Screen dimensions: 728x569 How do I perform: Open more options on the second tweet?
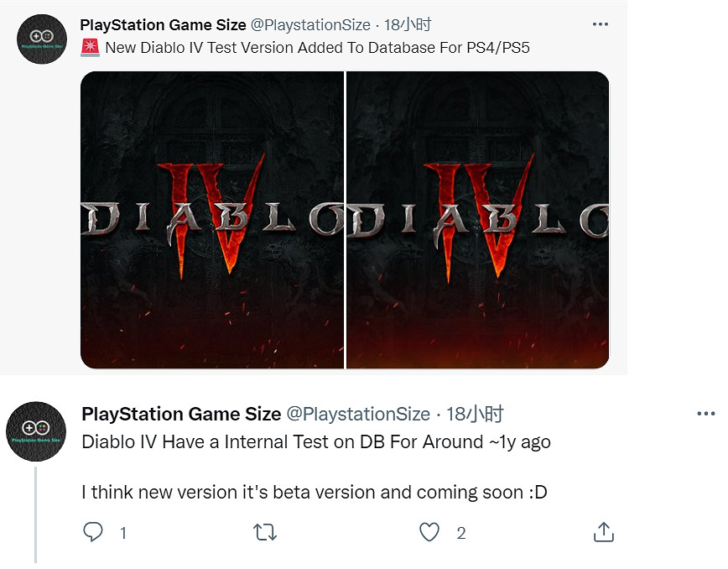pyautogui.click(x=706, y=414)
